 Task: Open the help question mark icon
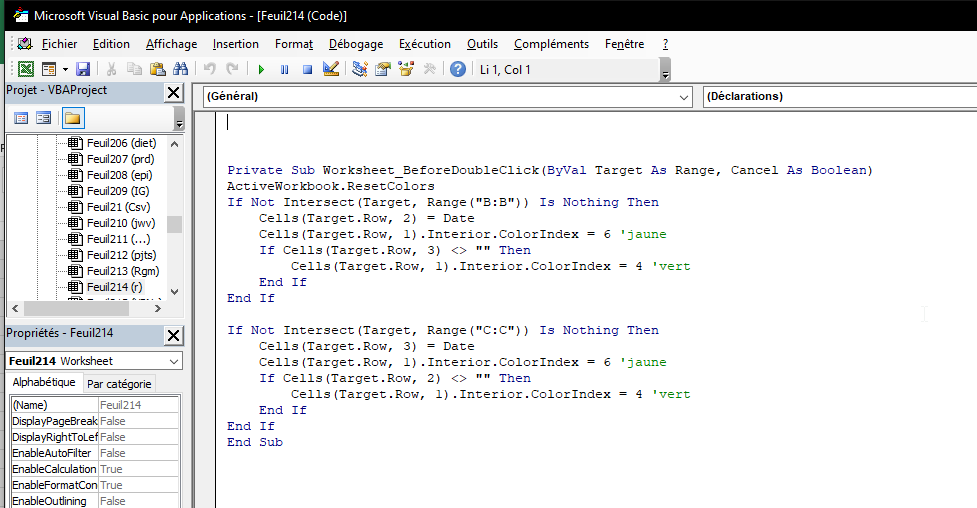pyautogui.click(x=457, y=69)
